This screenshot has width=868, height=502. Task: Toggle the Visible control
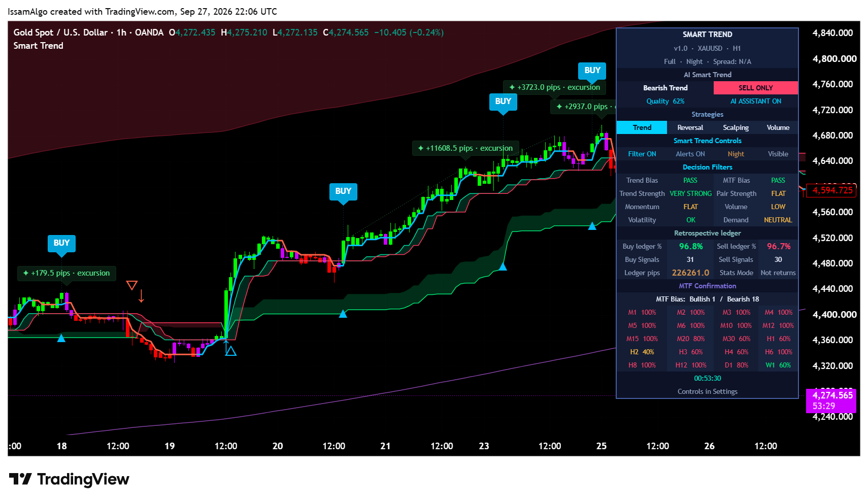point(778,154)
